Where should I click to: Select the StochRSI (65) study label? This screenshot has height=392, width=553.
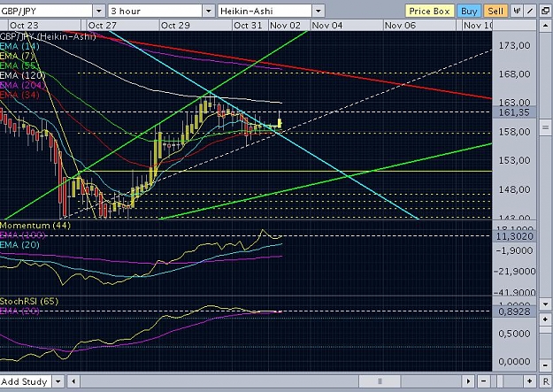coord(29,301)
